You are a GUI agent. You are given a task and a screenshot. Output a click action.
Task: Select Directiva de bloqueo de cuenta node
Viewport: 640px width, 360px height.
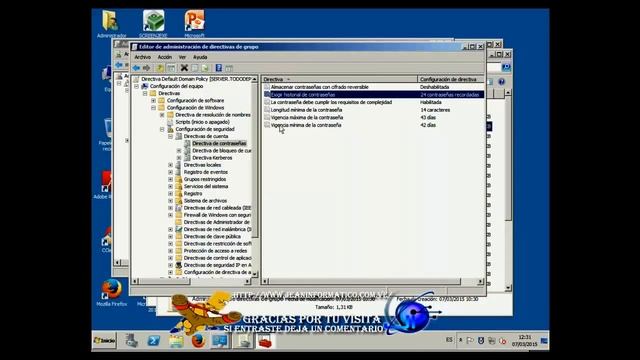click(x=222, y=151)
